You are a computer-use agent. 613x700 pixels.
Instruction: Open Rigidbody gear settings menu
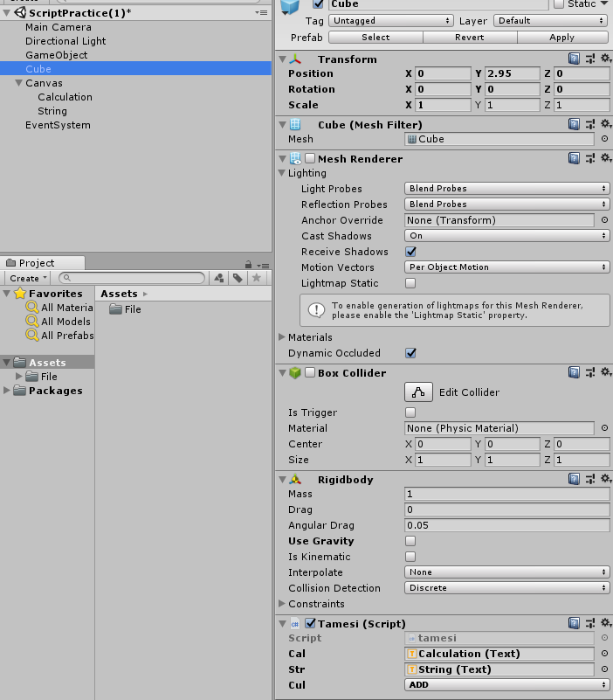606,479
